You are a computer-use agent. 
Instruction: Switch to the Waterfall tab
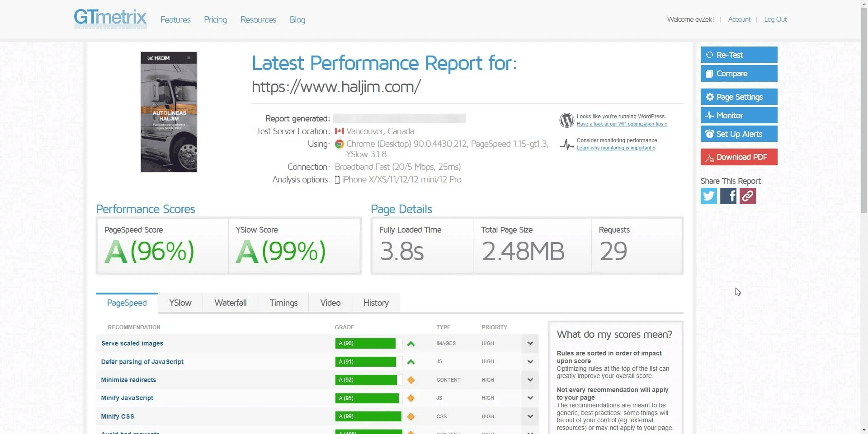click(230, 303)
